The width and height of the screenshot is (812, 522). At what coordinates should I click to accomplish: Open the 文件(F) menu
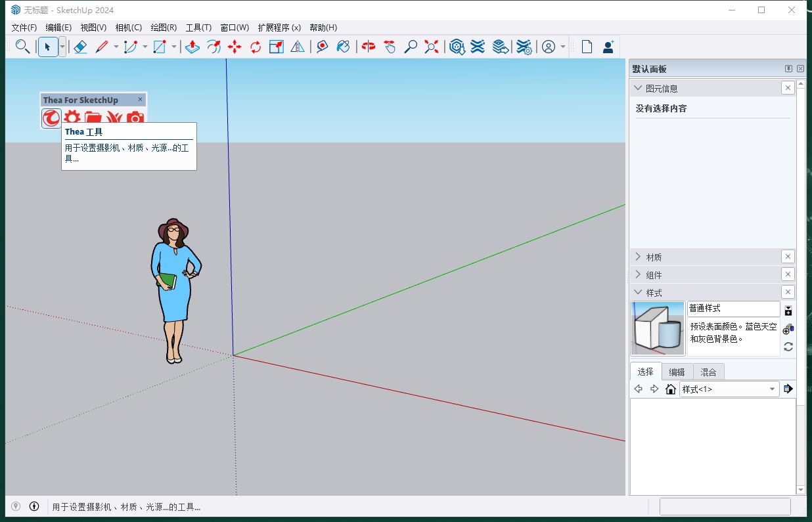(x=24, y=28)
